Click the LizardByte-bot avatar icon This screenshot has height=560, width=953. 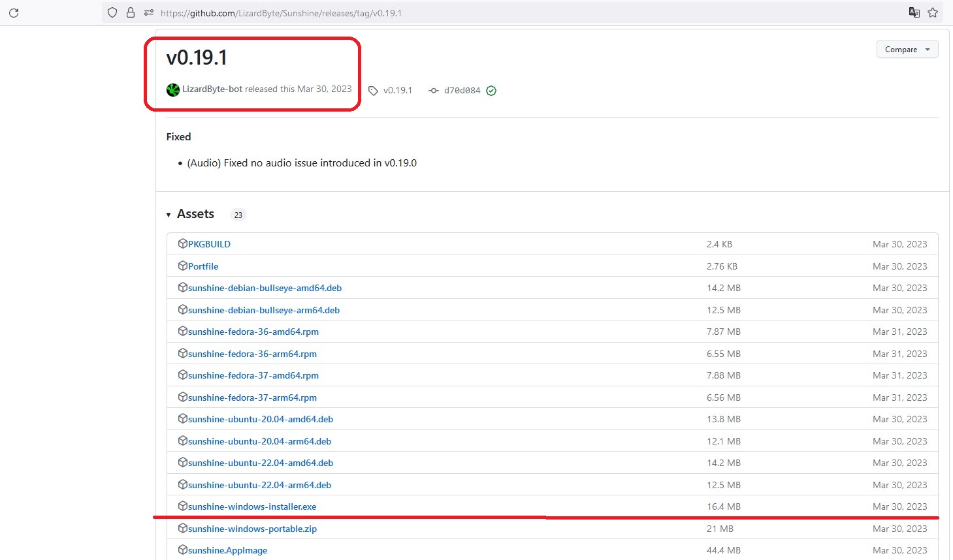[x=173, y=89]
